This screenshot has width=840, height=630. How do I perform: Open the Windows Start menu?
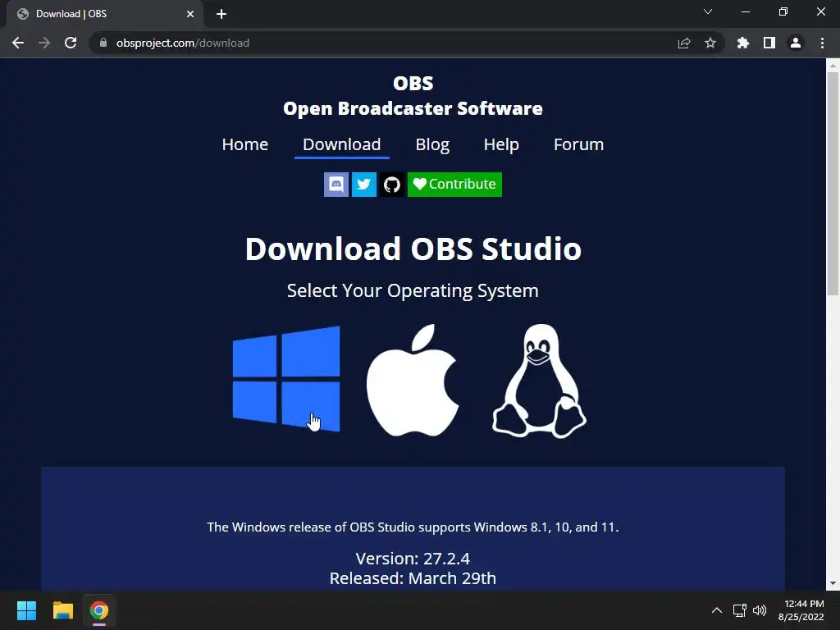[26, 610]
